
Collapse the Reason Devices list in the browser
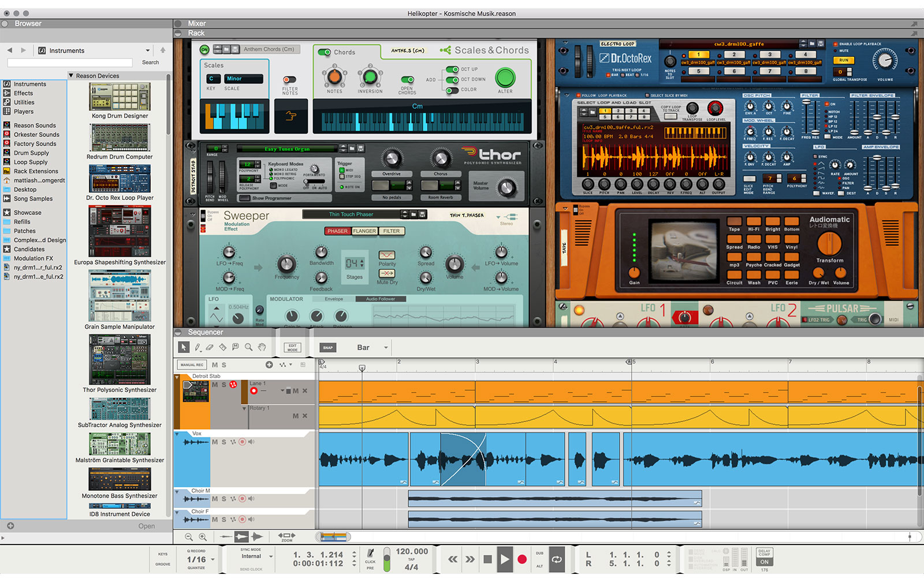coord(72,75)
